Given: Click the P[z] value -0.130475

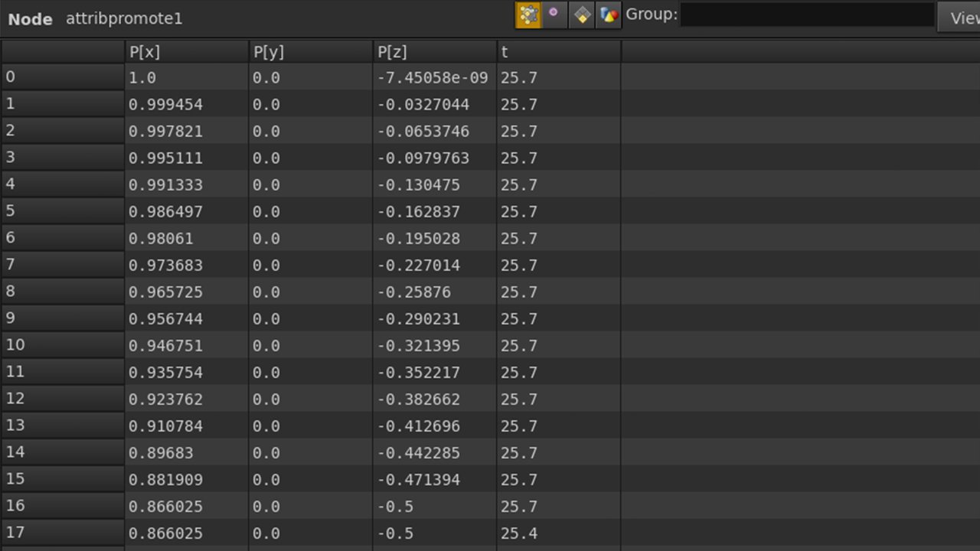Looking at the screenshot, I should [x=419, y=185].
